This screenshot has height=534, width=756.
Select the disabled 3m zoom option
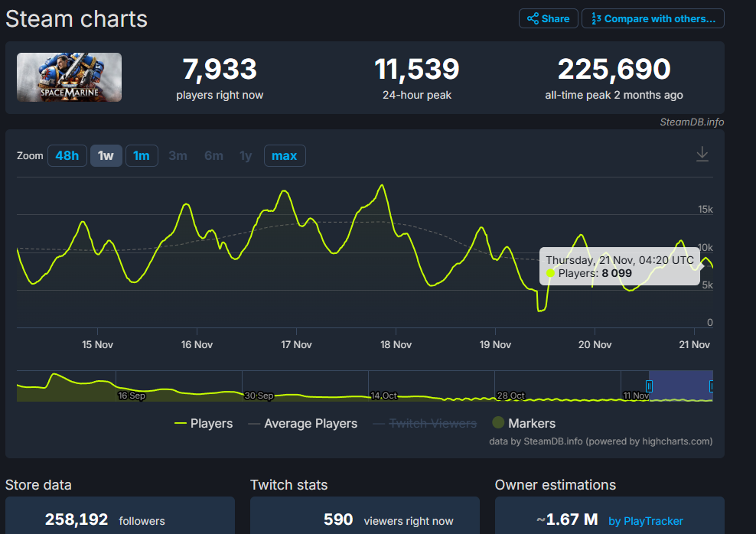[x=178, y=155]
